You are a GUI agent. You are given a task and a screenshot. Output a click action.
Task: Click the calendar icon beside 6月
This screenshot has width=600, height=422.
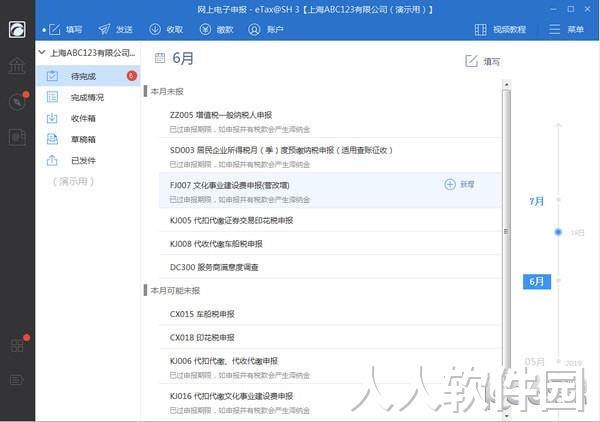coord(160,58)
